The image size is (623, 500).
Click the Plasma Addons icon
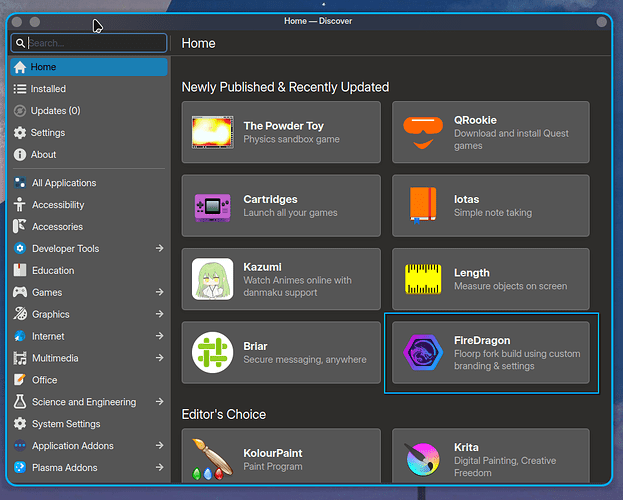(x=20, y=467)
